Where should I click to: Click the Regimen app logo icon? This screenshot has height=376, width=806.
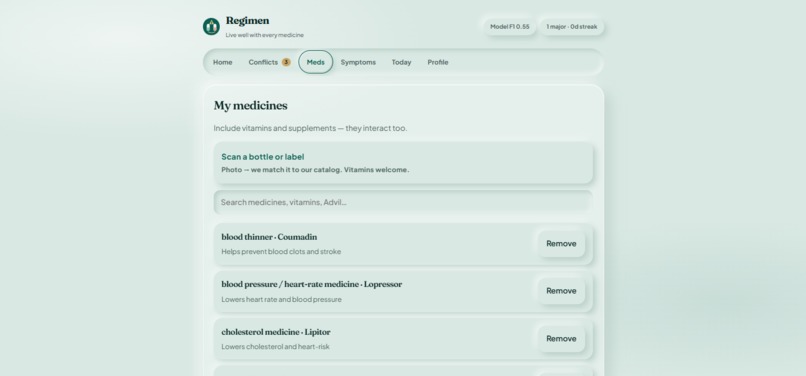tap(211, 26)
